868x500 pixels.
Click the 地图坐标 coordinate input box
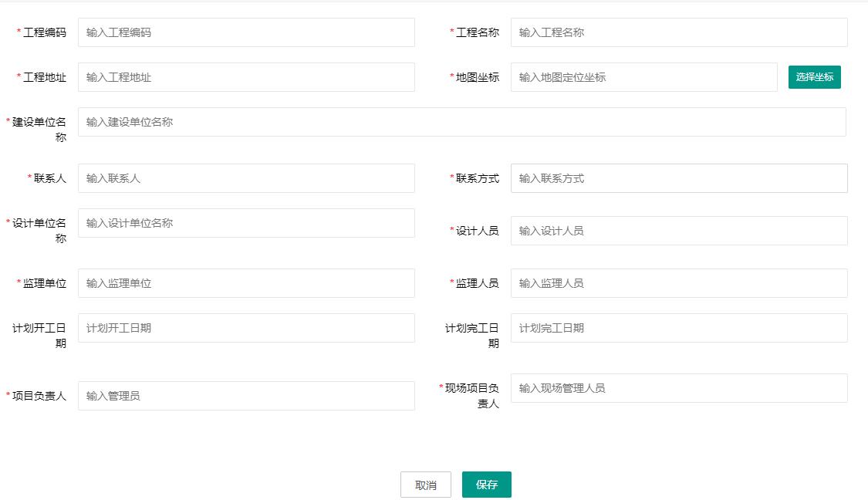tap(643, 77)
